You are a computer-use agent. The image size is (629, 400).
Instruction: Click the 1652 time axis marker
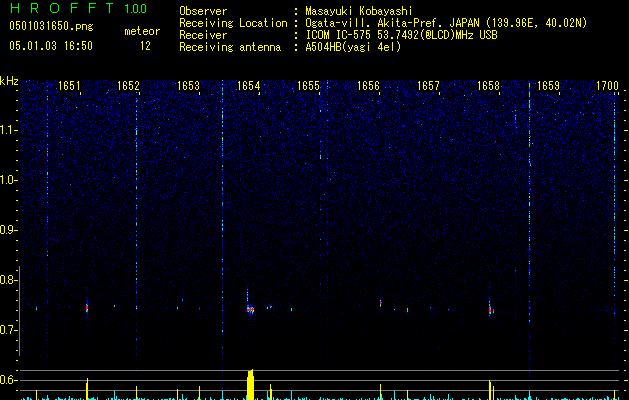point(128,86)
